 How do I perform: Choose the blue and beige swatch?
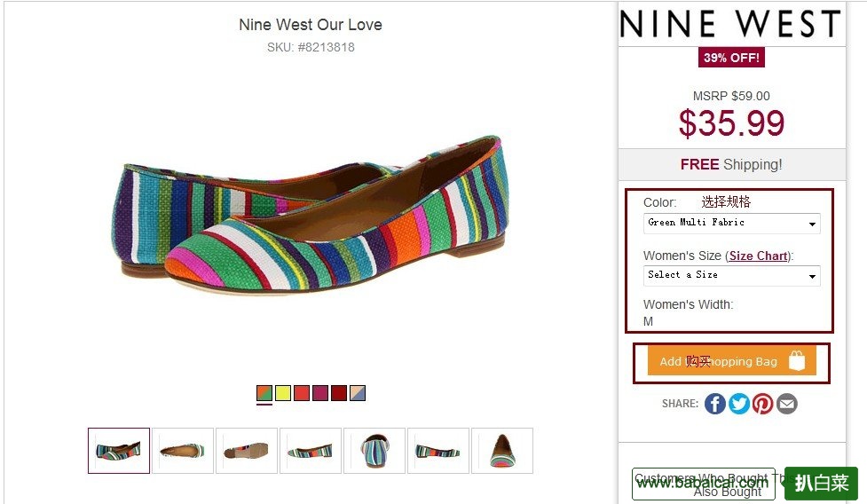(358, 393)
